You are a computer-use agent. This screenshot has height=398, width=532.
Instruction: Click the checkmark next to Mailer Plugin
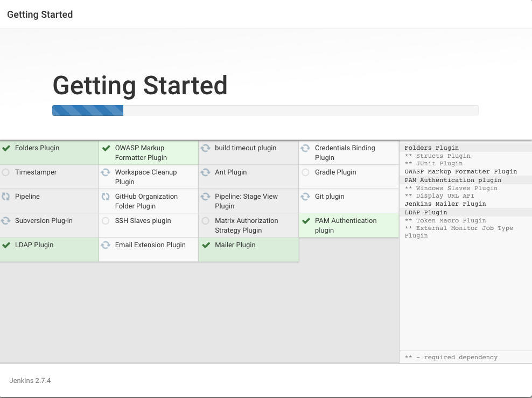(x=206, y=245)
